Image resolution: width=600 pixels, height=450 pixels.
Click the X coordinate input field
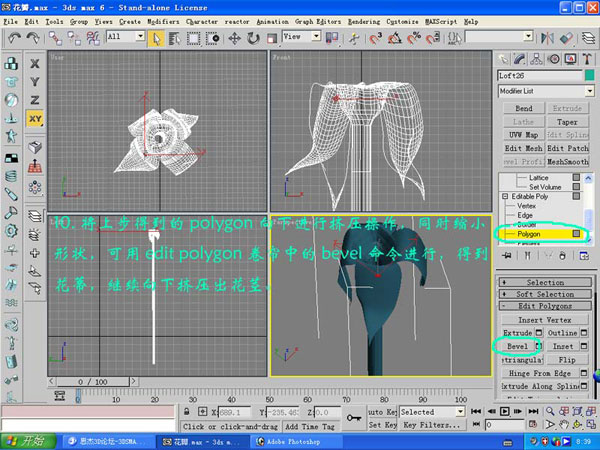coord(234,412)
